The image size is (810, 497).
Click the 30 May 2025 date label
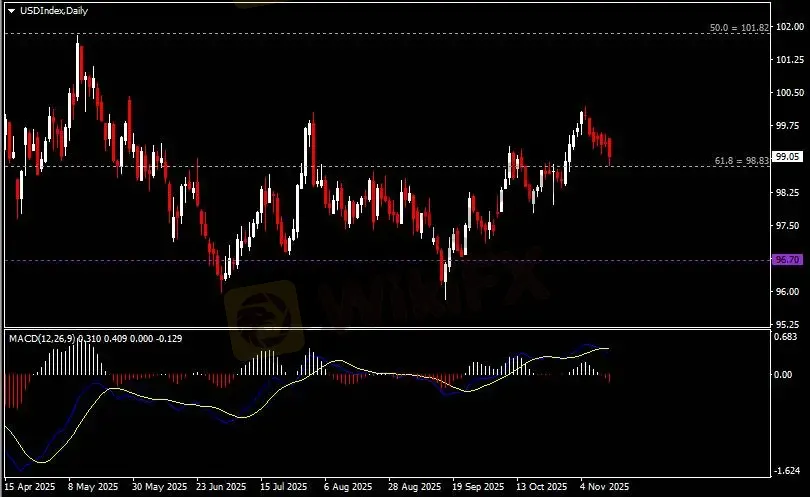tap(159, 487)
